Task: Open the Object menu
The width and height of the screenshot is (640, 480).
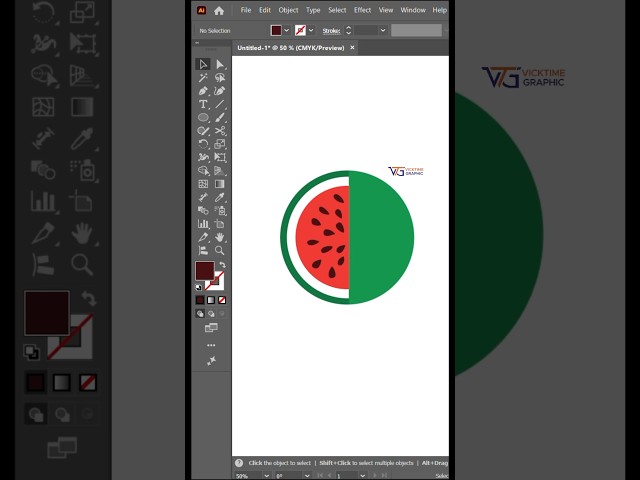Action: (x=288, y=10)
